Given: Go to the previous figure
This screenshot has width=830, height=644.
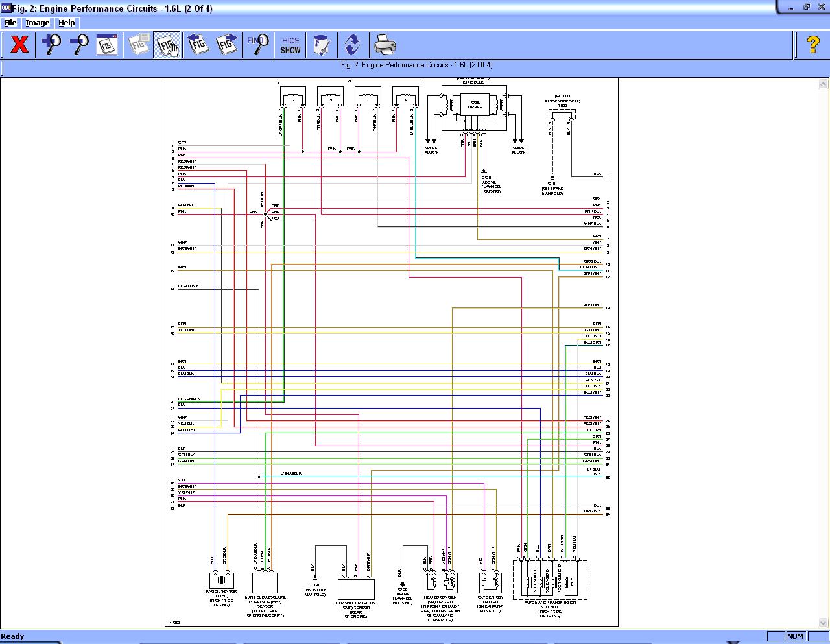Looking at the screenshot, I should 198,45.
